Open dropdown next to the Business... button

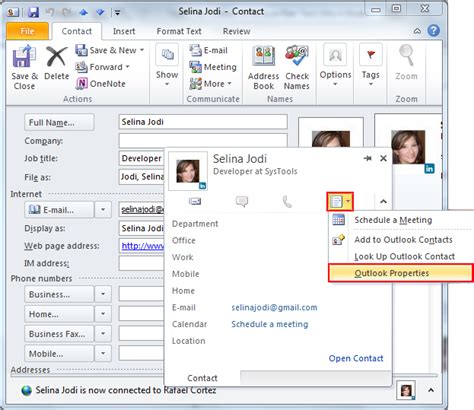click(103, 294)
